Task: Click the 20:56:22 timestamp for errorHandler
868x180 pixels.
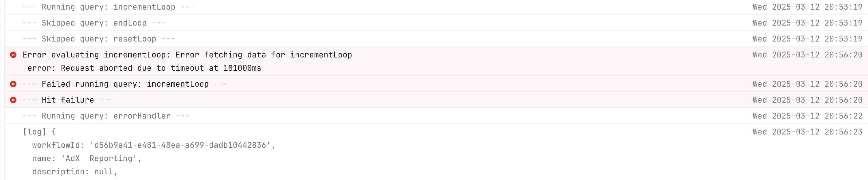Action: point(808,116)
